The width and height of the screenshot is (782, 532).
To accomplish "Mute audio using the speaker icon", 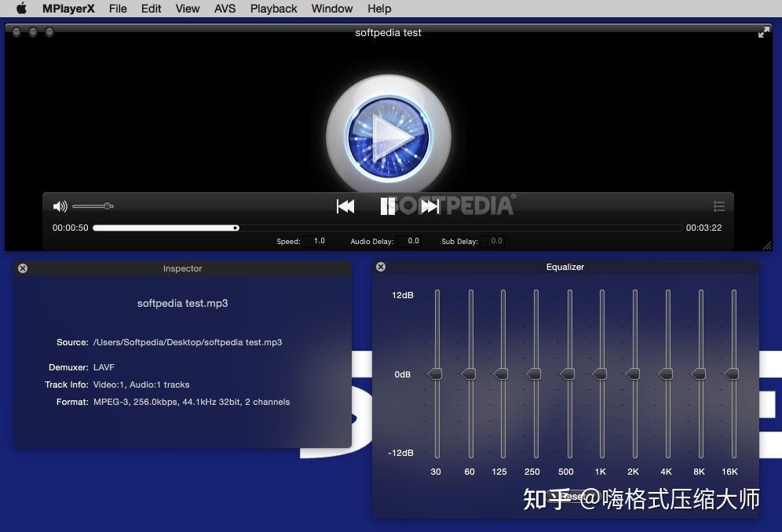I will click(x=60, y=206).
